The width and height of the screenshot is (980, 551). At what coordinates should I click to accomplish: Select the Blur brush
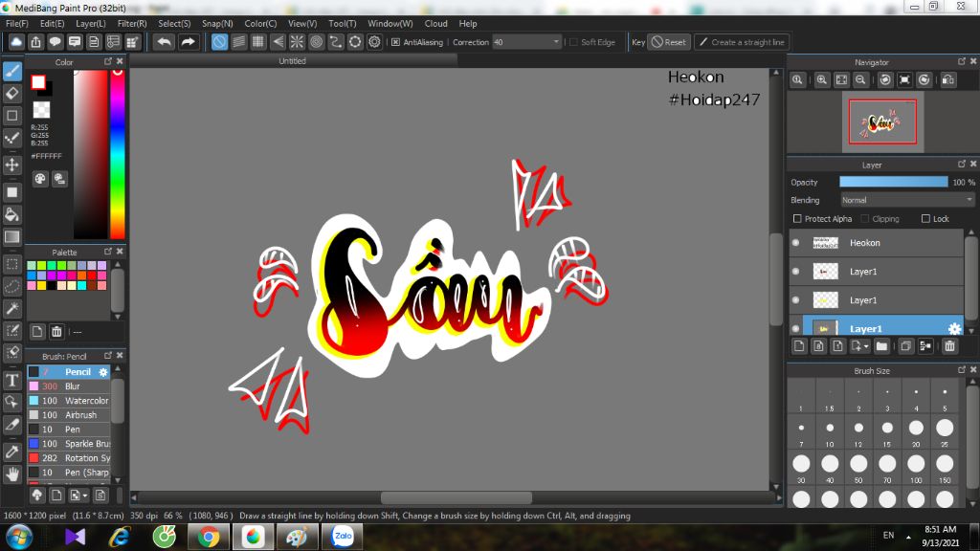(69, 386)
